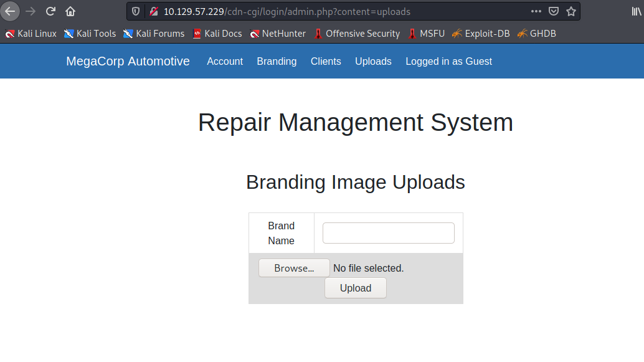Click the address bar URL
The image size is (644, 362).
[x=287, y=11]
